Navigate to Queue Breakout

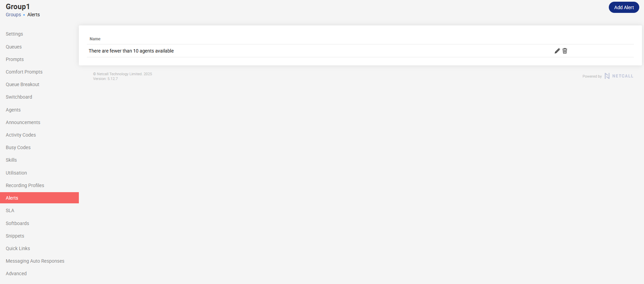coord(22,84)
